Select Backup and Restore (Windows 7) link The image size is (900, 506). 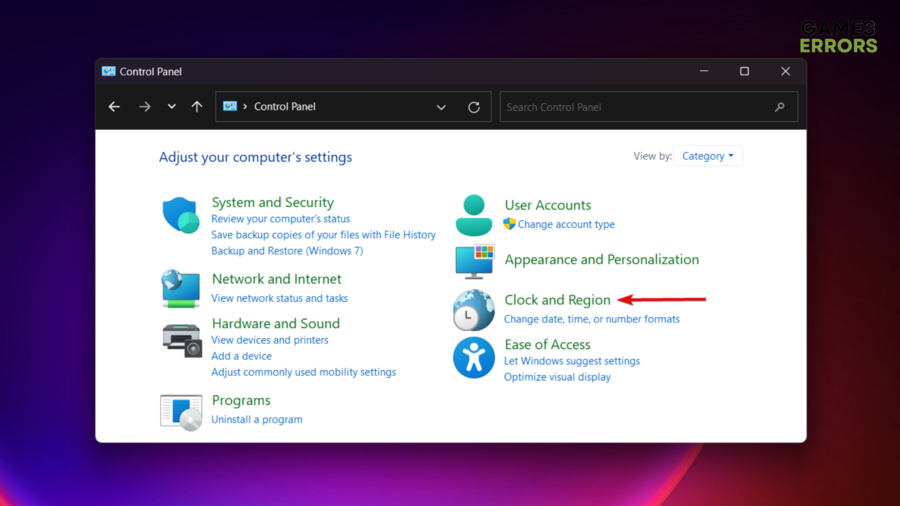(x=287, y=251)
